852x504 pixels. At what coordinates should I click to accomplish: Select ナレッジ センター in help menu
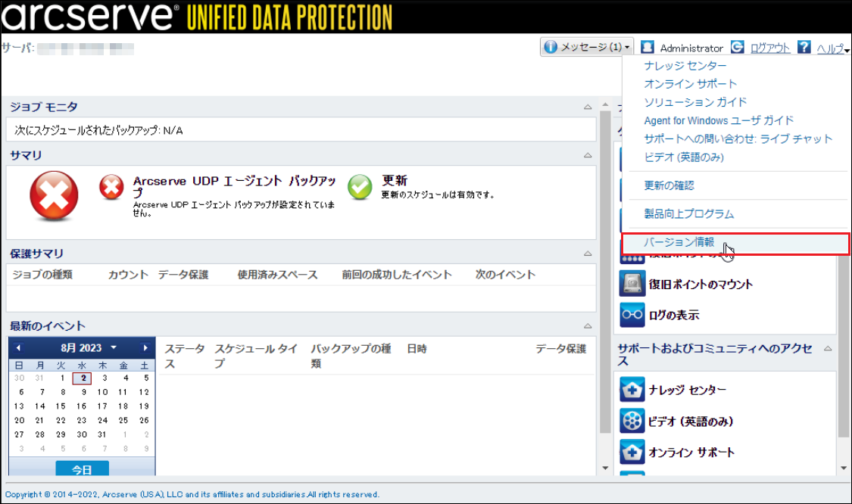685,66
